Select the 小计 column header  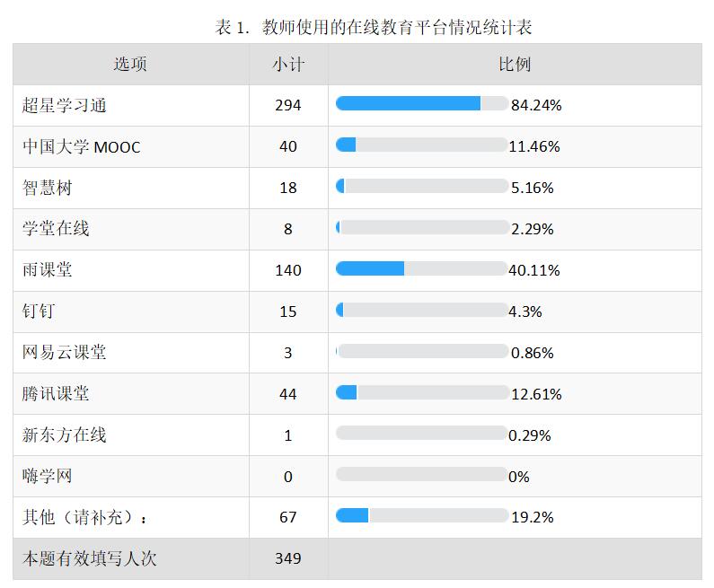point(288,65)
